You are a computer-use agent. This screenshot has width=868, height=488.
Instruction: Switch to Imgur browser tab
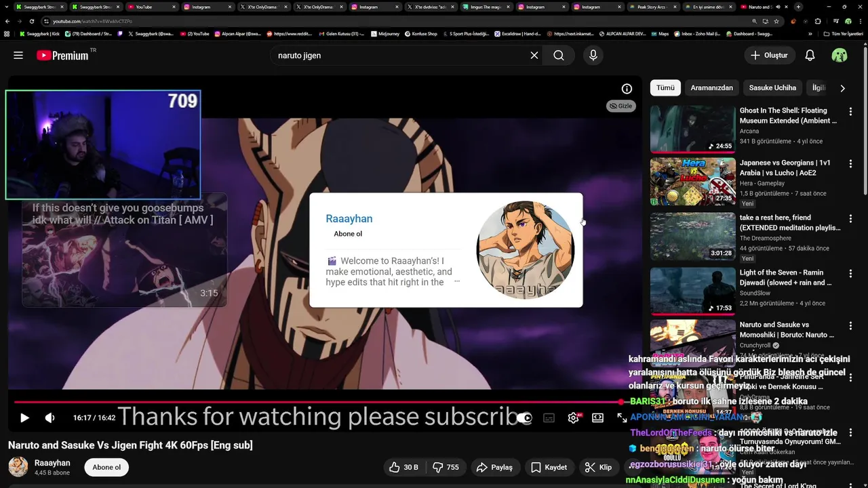(x=486, y=7)
